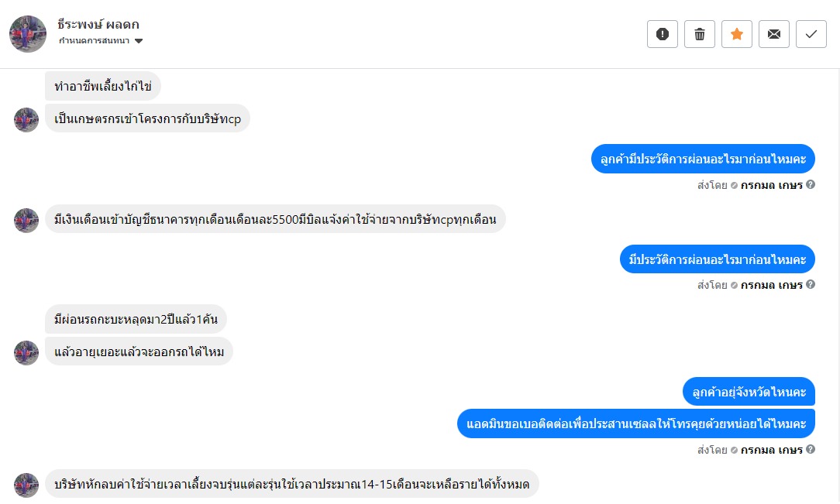Flag conversation as spam with exclamation icon
The width and height of the screenshot is (840, 504).
pyautogui.click(x=663, y=34)
